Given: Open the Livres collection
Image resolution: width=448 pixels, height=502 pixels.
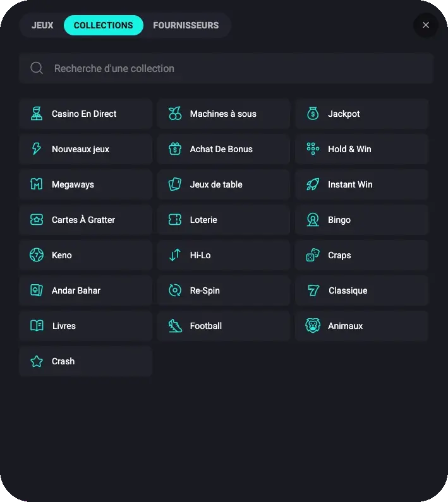Looking at the screenshot, I should coord(85,326).
